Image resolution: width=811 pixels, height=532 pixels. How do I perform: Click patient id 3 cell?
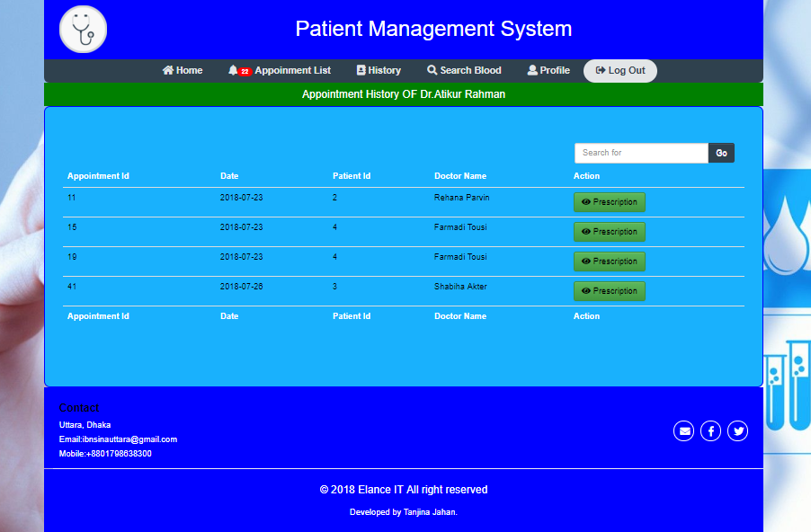334,287
